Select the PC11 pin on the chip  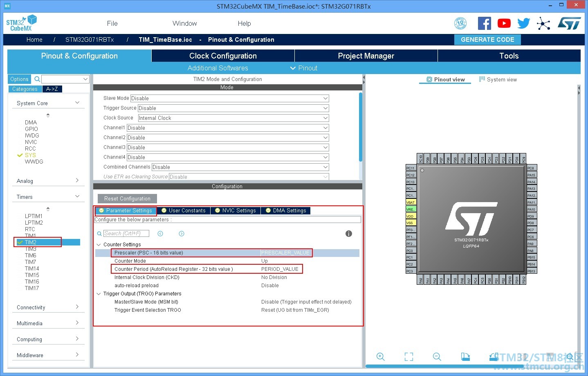(411, 168)
